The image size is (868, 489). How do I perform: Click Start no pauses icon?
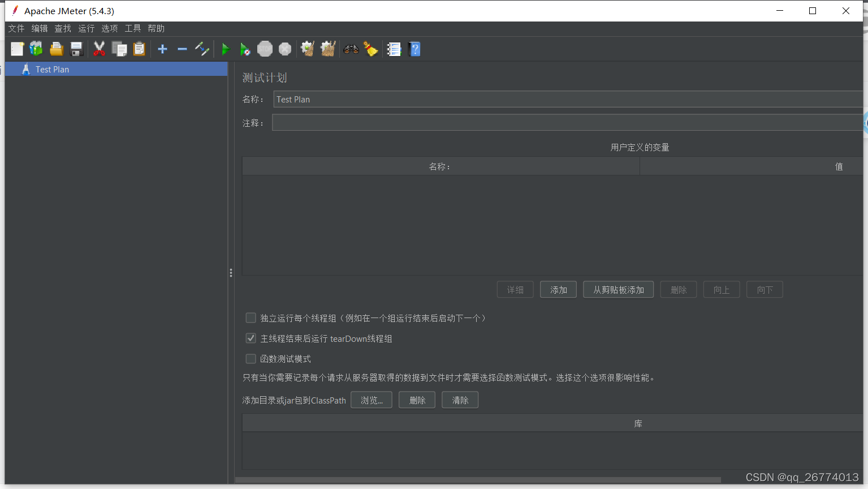pos(245,49)
